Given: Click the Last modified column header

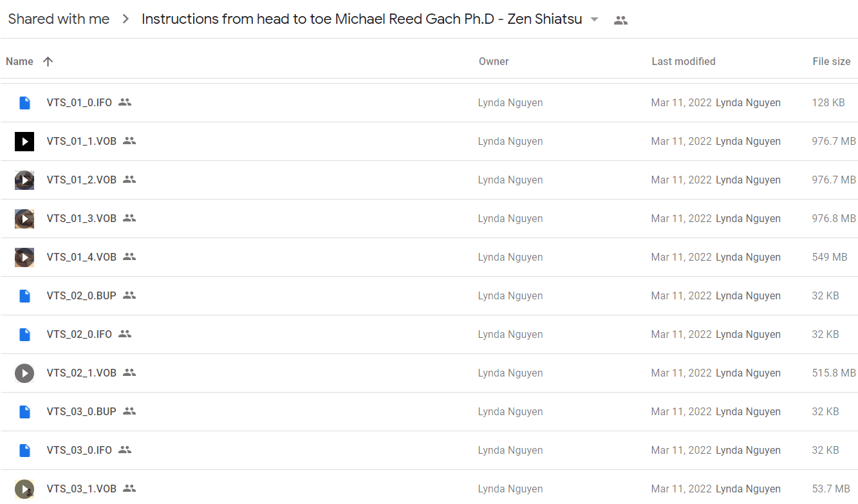Looking at the screenshot, I should 684,62.
